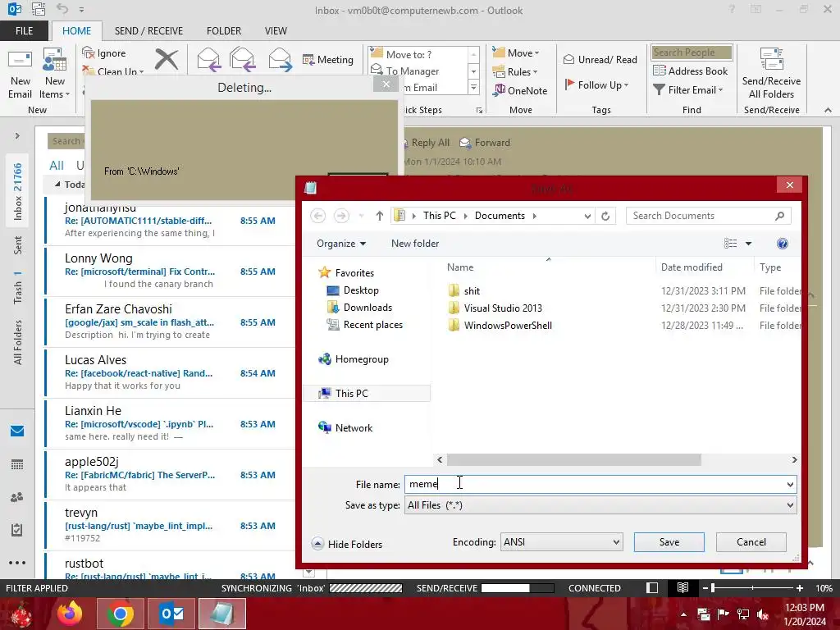Open the view options dropdown arrow
The width and height of the screenshot is (840, 630).
pyautogui.click(x=748, y=244)
